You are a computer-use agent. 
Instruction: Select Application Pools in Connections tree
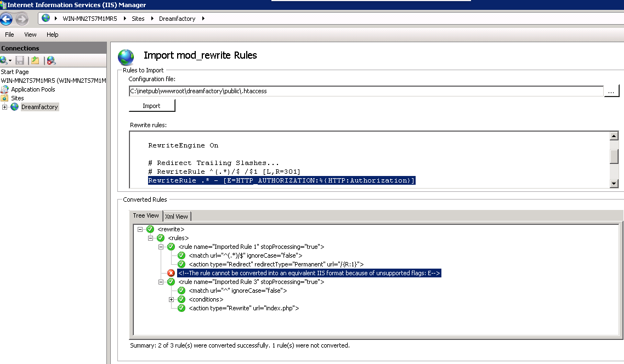click(x=33, y=89)
